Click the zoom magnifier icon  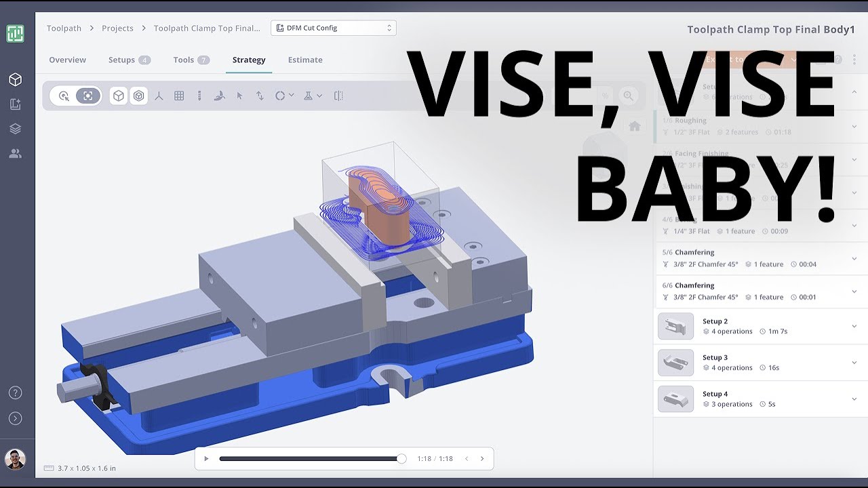[629, 96]
